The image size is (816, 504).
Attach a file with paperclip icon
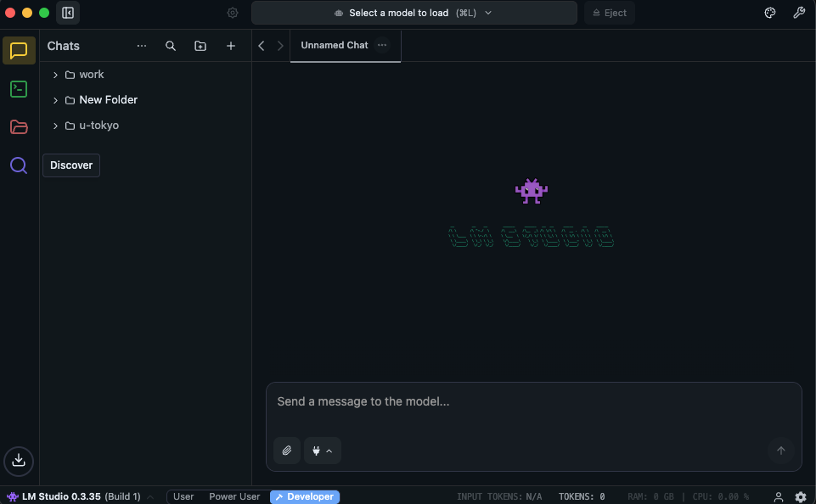[287, 451]
